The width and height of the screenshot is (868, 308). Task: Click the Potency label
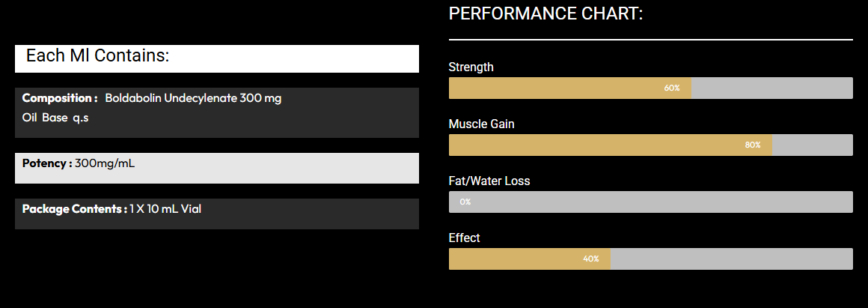[47, 163]
